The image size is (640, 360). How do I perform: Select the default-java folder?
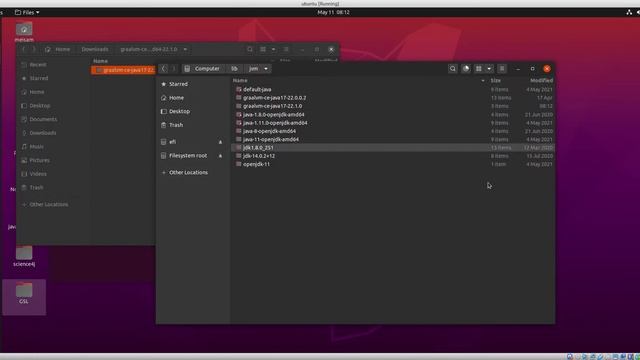tap(393, 89)
